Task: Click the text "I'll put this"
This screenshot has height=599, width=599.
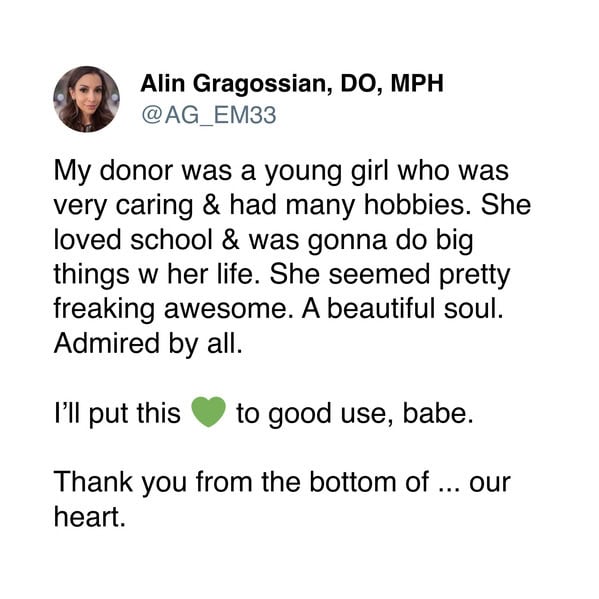Action: pos(117,414)
